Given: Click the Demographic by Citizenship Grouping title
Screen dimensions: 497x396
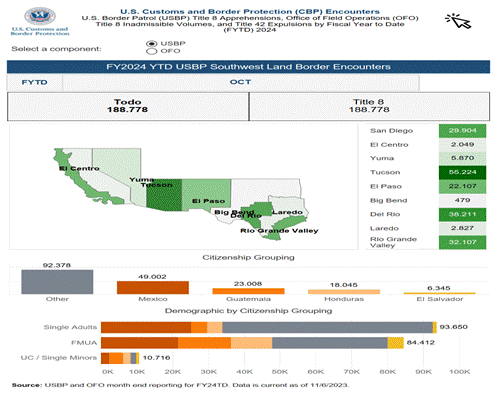Looking at the screenshot, I should click(x=248, y=311).
